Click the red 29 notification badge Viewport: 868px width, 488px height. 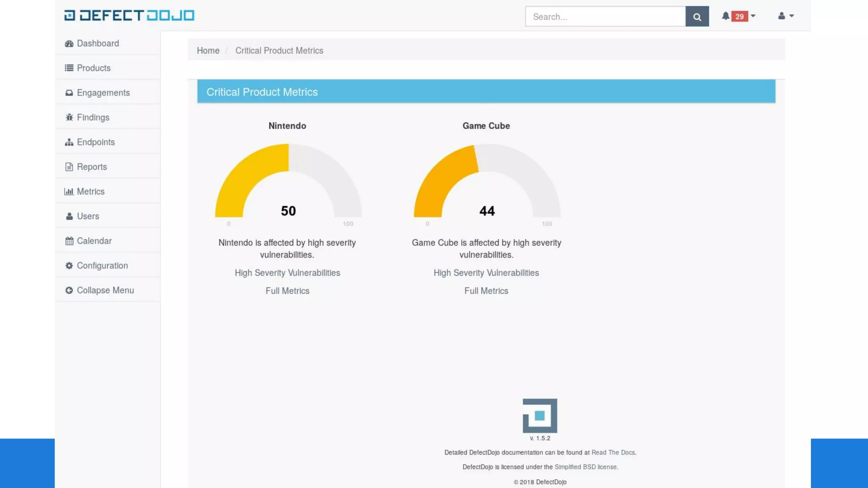point(740,17)
